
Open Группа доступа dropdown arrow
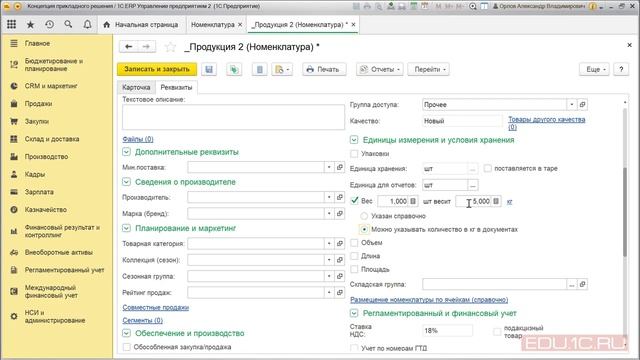point(572,104)
